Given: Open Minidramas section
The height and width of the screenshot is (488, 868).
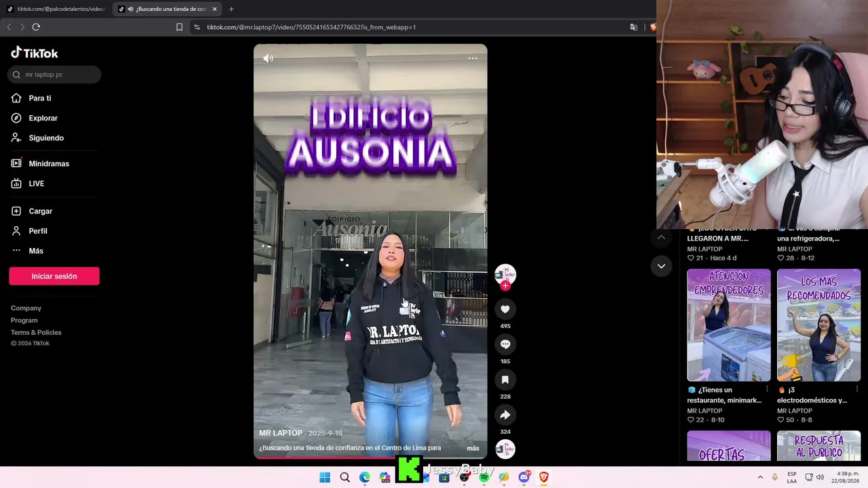Looking at the screenshot, I should tap(49, 163).
